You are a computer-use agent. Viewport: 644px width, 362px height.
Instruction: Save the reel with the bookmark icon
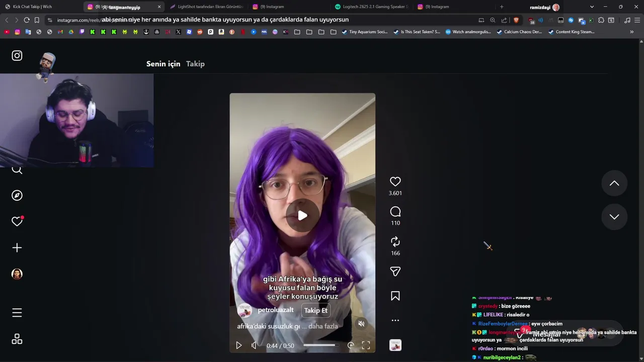coord(395,296)
